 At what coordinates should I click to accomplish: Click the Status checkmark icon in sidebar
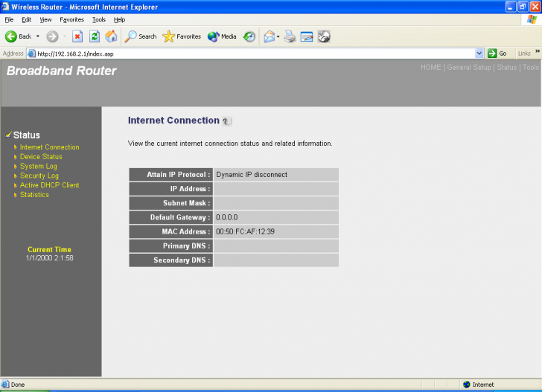[8, 135]
